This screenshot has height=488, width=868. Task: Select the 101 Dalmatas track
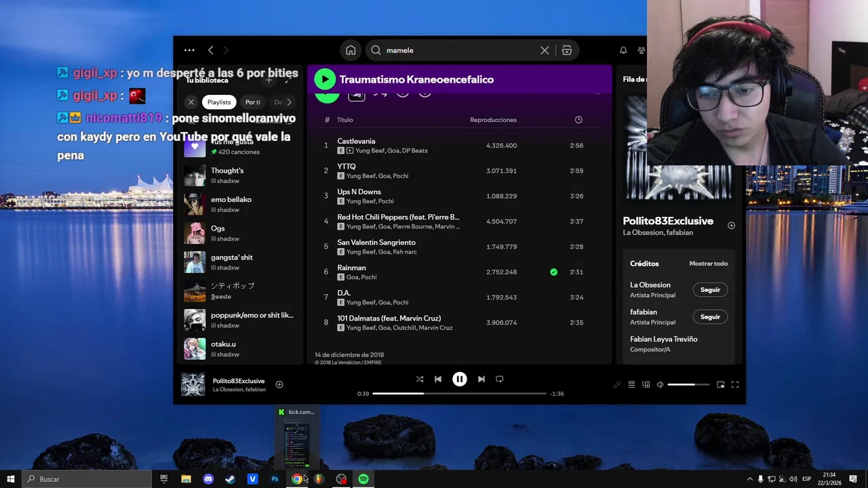click(459, 323)
